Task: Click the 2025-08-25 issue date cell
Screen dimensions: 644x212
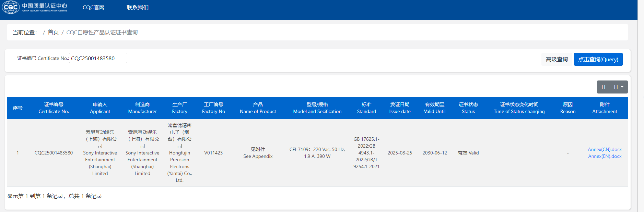Action: [400, 153]
